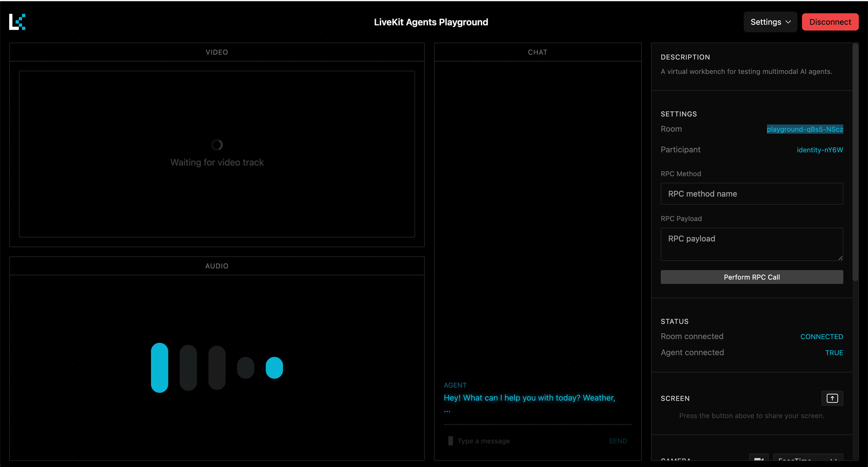The image size is (868, 467).
Task: Click the screen share upload icon
Action: coord(832,398)
